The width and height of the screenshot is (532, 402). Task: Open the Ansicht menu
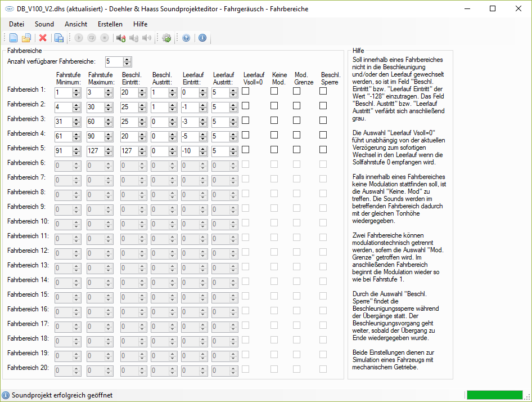(x=76, y=24)
